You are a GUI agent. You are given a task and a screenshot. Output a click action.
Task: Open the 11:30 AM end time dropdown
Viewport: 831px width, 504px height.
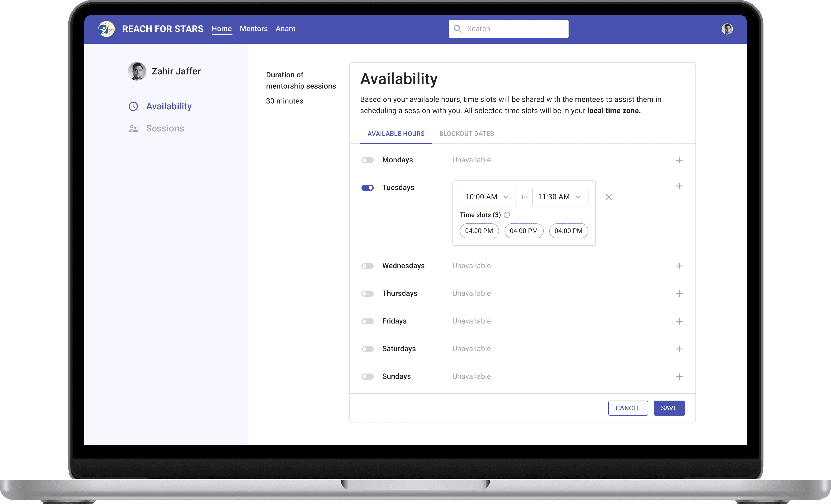[x=560, y=197]
